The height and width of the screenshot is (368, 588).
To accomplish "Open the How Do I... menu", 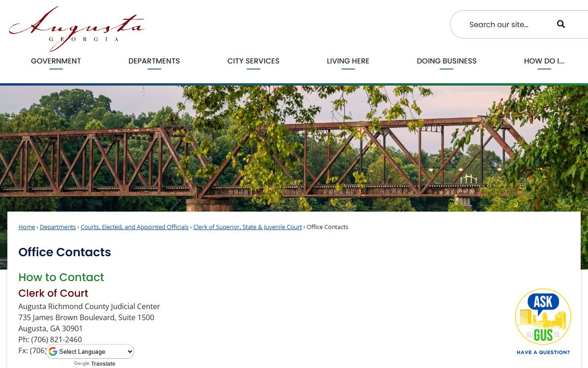I will [544, 61].
